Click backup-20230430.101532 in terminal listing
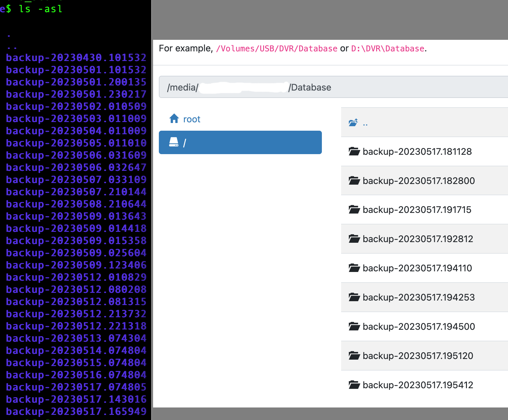This screenshot has width=508, height=420. click(x=76, y=57)
